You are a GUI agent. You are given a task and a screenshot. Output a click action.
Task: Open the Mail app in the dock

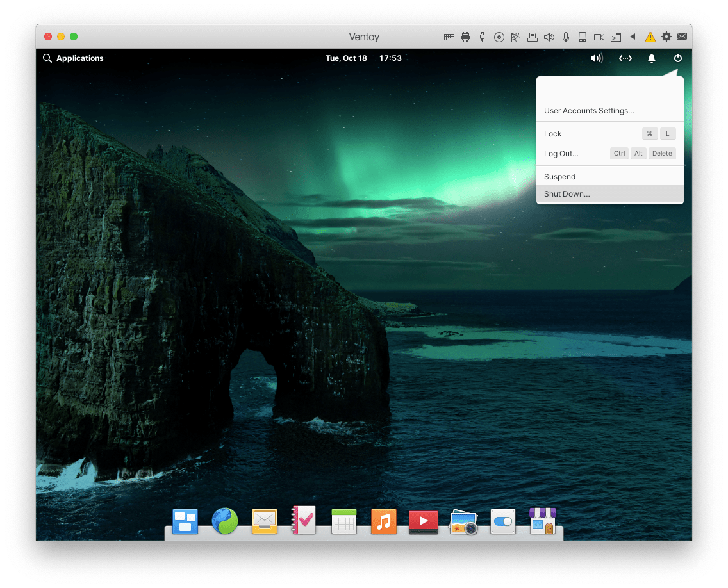pos(265,521)
